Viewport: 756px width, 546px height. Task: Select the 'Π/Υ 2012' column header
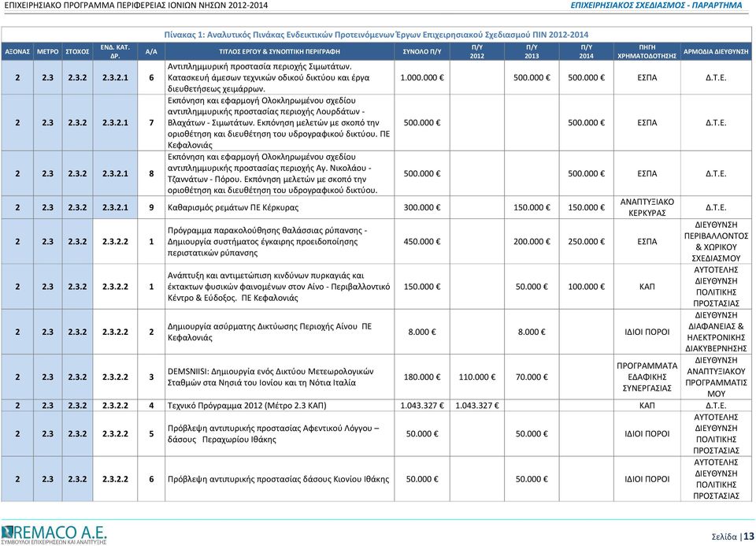[477, 52]
